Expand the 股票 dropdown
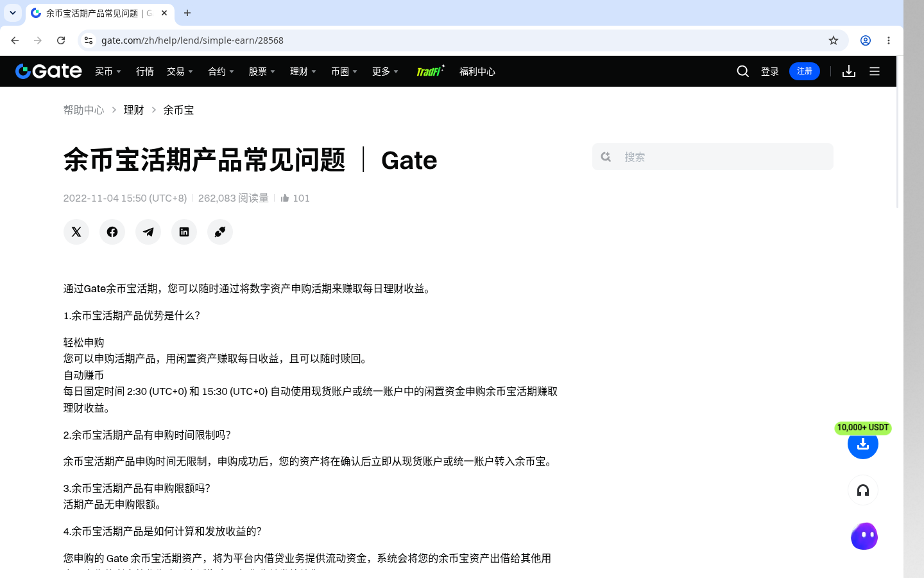This screenshot has width=924, height=578. 262,71
